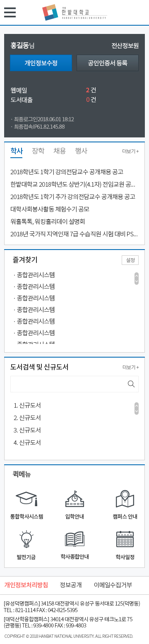Switch to the 장학 tab

point(38,151)
